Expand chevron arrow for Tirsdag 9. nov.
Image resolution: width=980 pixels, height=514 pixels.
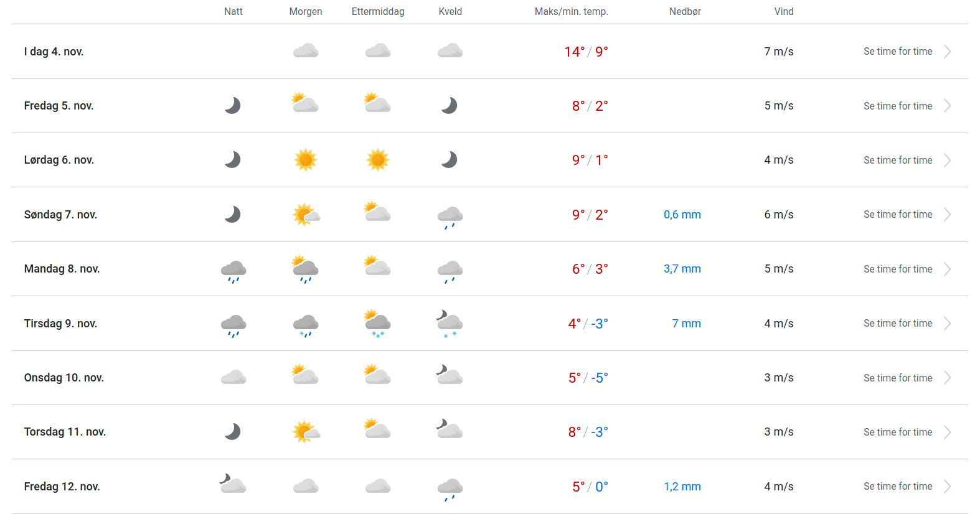point(947,324)
